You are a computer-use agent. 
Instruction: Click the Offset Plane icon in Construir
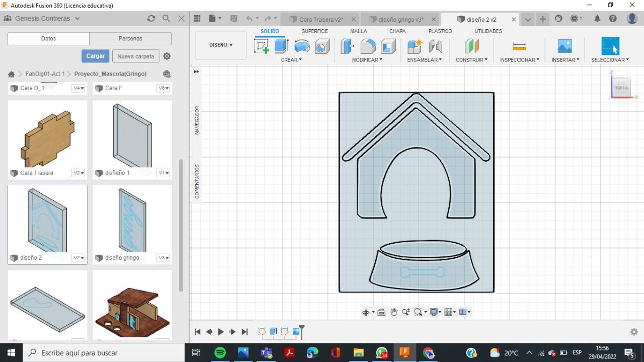pyautogui.click(x=471, y=46)
